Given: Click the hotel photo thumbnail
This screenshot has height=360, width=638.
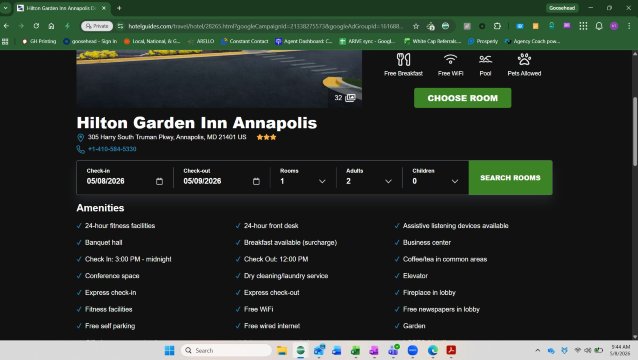Looking at the screenshot, I should coord(219,79).
